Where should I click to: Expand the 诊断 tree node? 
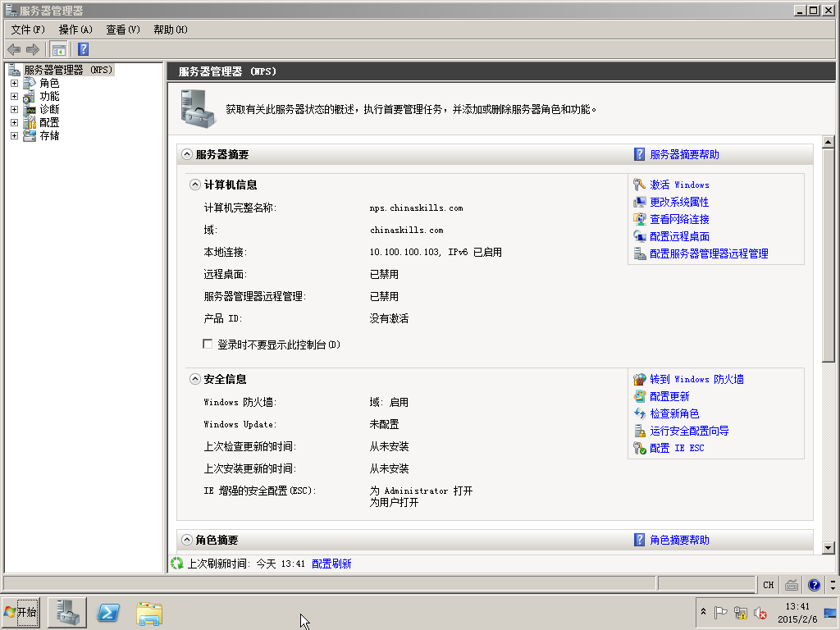point(15,109)
